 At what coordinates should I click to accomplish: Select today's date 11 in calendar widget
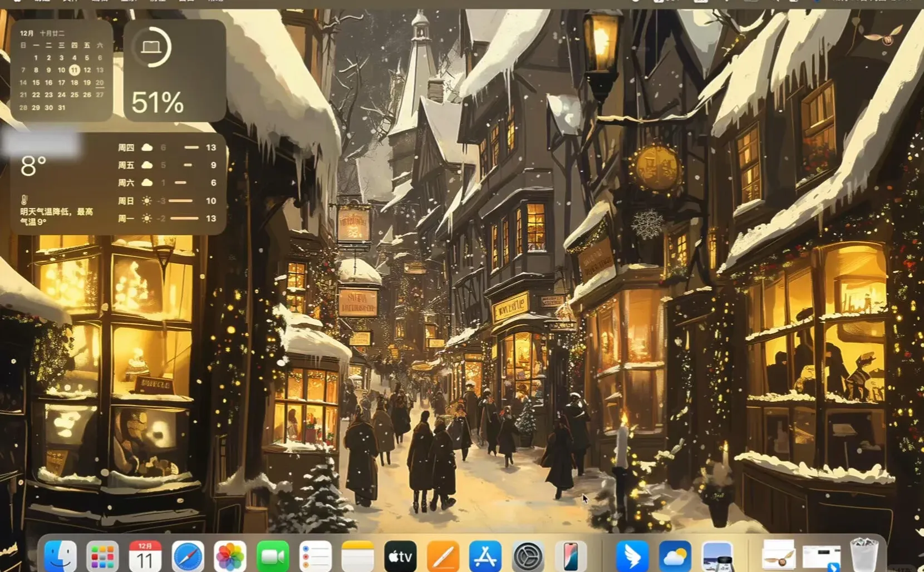74,70
